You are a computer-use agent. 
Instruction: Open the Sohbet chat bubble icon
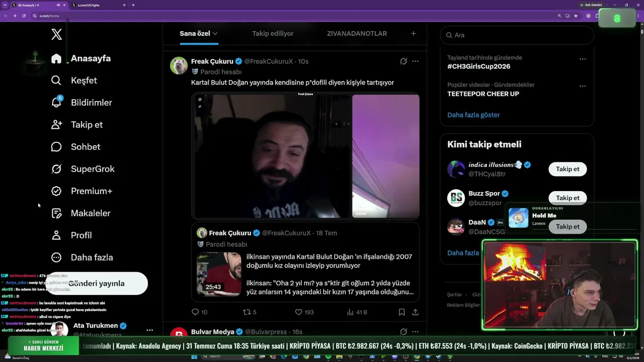coord(56,147)
